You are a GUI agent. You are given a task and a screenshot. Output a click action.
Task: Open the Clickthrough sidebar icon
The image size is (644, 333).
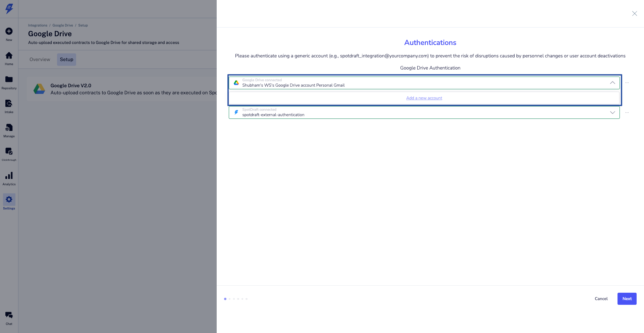pyautogui.click(x=9, y=151)
